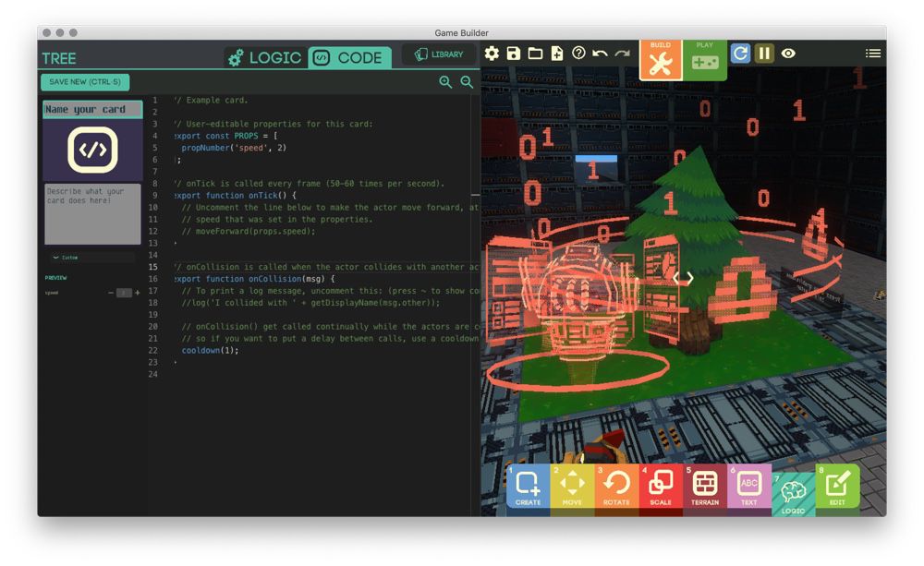Click the speed value field
Screen dimensions: 924x566
coord(124,293)
